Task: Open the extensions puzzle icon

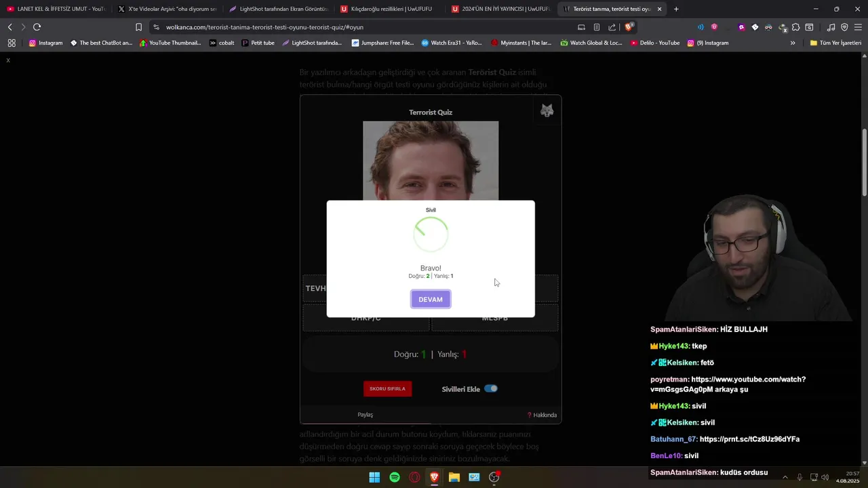Action: click(x=795, y=27)
